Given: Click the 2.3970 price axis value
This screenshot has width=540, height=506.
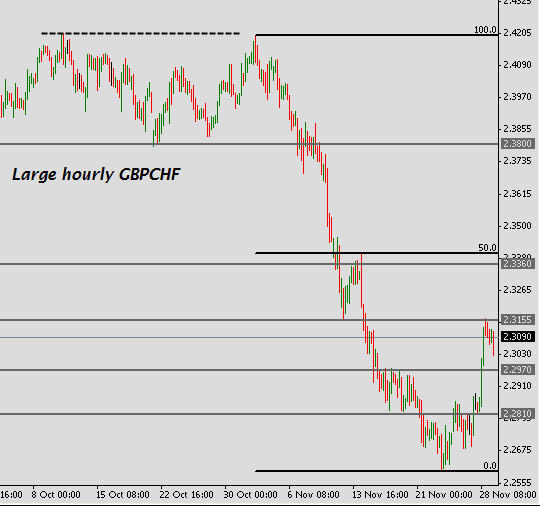Looking at the screenshot, I should (x=517, y=97).
